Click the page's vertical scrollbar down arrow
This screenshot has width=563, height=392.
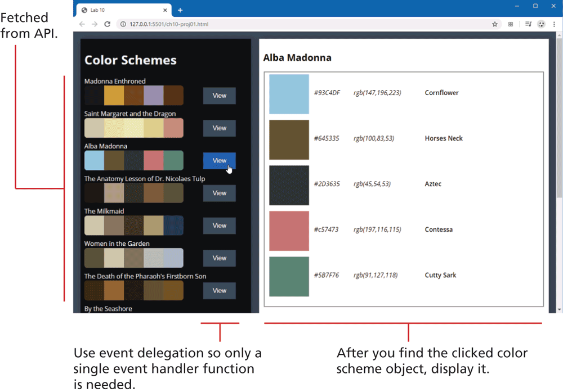pyautogui.click(x=559, y=309)
